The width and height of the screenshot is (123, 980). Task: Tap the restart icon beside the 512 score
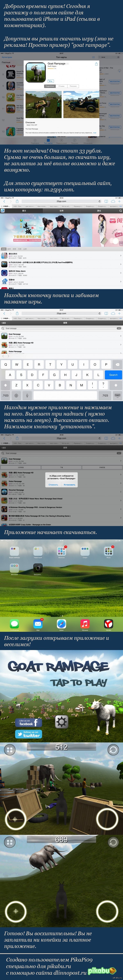[113, 750]
